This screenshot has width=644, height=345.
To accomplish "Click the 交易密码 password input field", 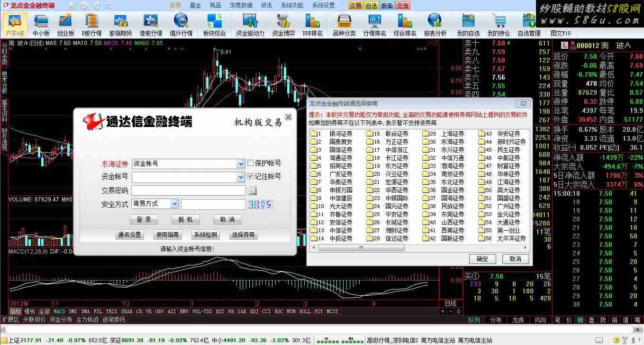I will (x=188, y=191).
